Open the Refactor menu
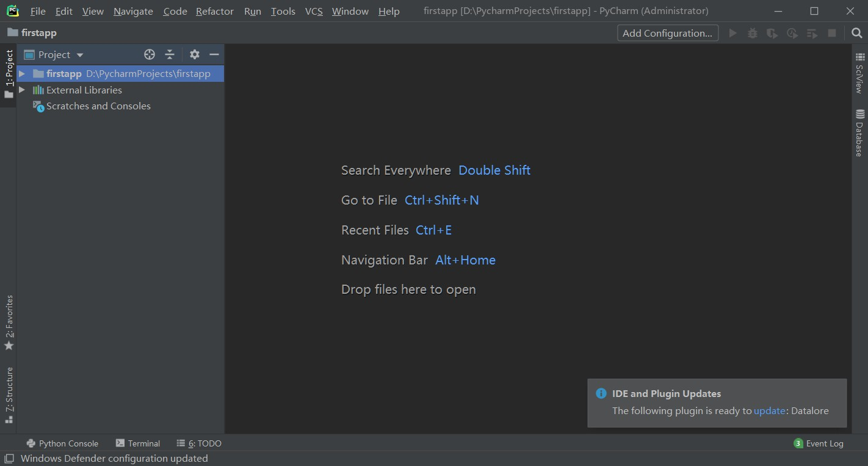Screen dimensions: 868x466 click(214, 11)
